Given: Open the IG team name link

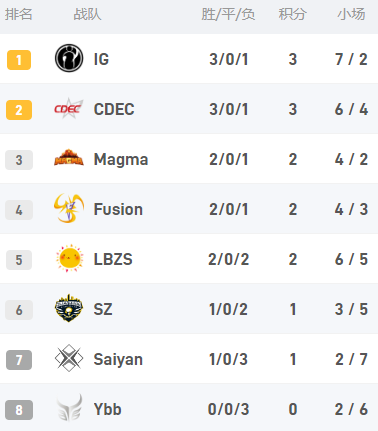Looking at the screenshot, I should pos(101,59).
